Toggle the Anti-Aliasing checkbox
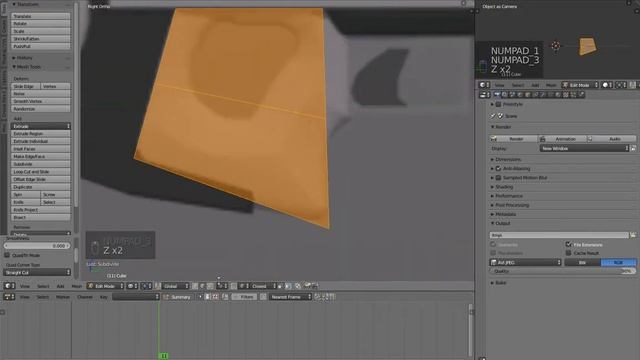This screenshot has width=640, height=360. [x=498, y=169]
